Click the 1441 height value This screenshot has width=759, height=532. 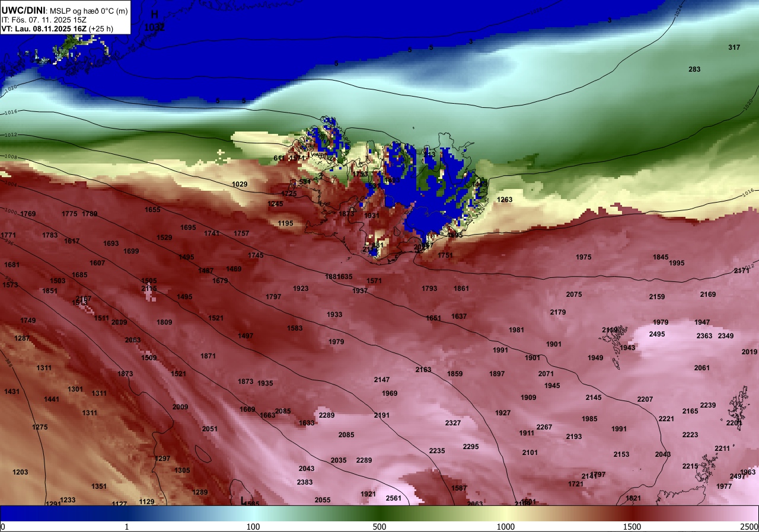pos(52,399)
